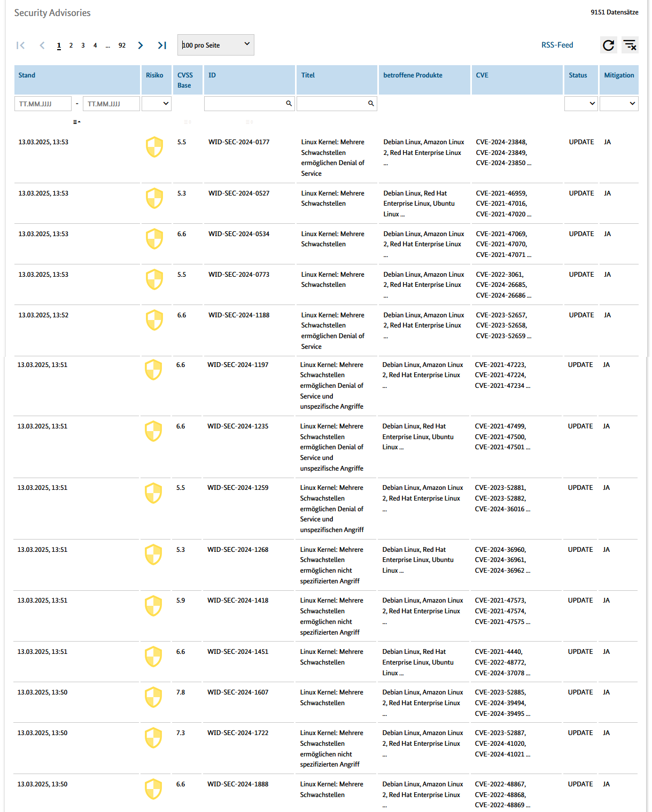Image resolution: width=652 pixels, height=812 pixels.
Task: Click shield risk icon for WID-SEC-2024-0527
Action: [154, 198]
